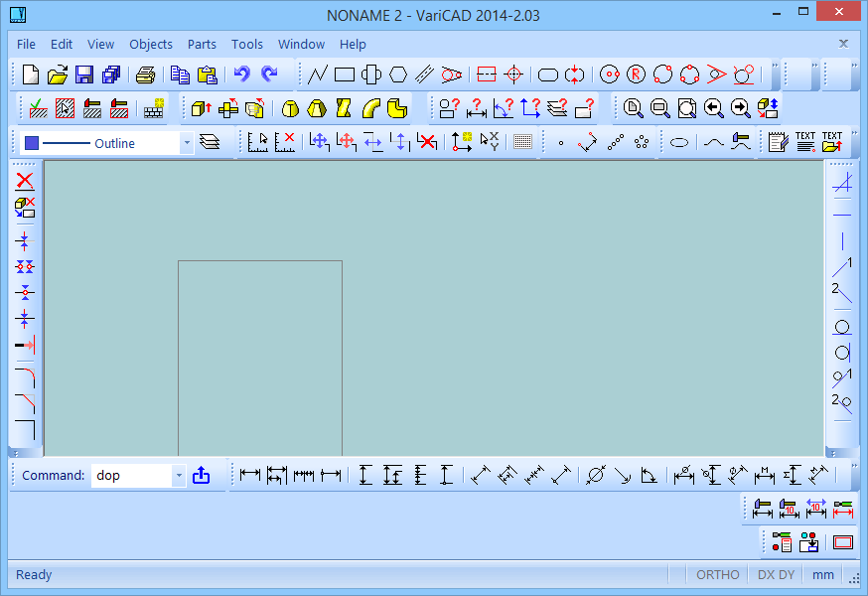The image size is (868, 596).
Task: Expand the Outline line style dropdown
Action: pos(187,143)
